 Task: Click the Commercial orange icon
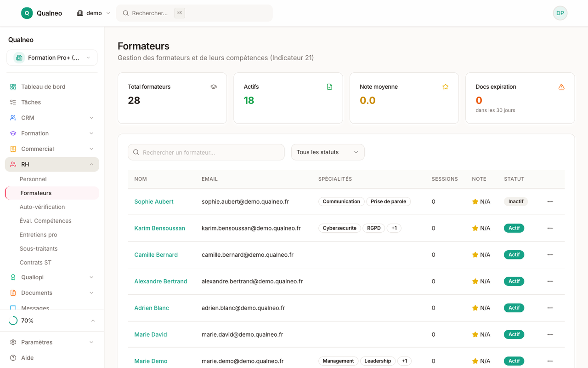pos(13,149)
